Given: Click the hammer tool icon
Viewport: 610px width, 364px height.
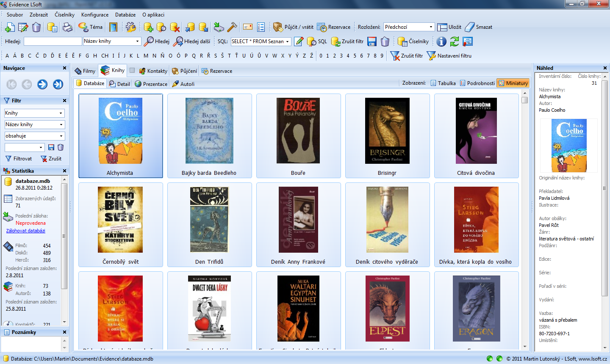Looking at the screenshot, I should [x=232, y=28].
